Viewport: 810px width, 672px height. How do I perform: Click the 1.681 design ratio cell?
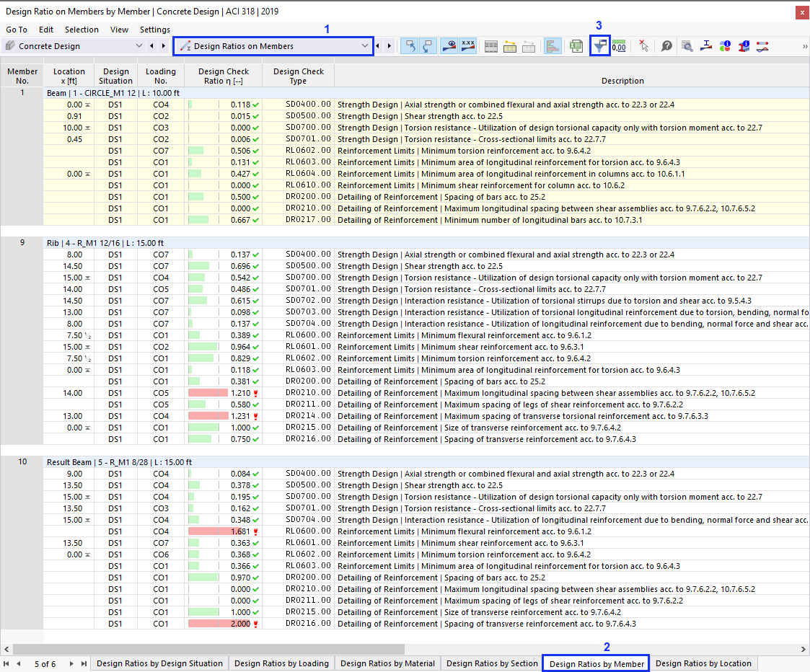(223, 531)
